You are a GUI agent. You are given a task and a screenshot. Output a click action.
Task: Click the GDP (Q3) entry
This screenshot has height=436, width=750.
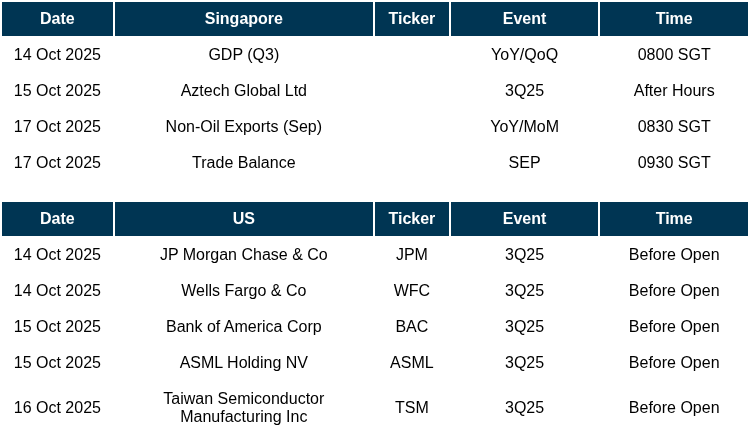coord(243,54)
